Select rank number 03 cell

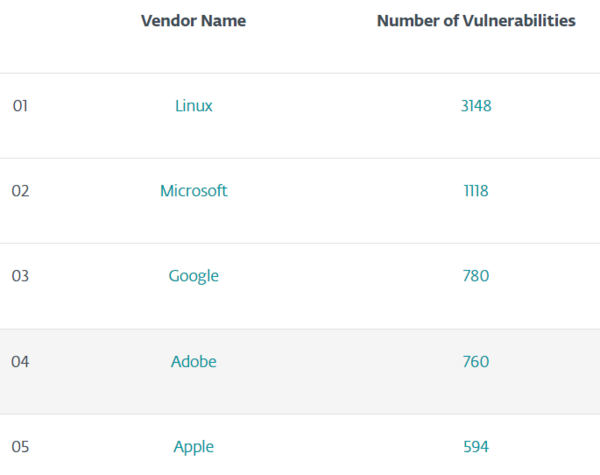[20, 276]
